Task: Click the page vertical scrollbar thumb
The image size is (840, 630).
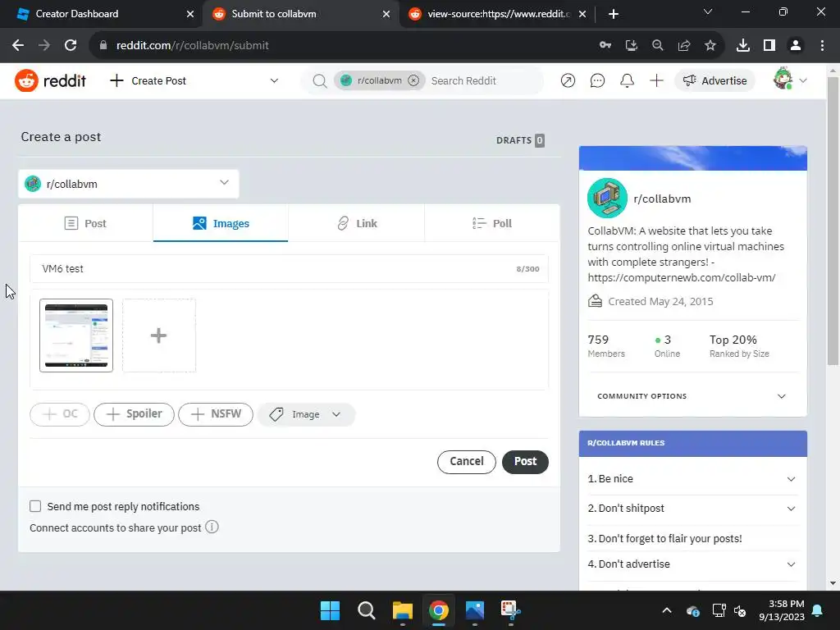Action: pyautogui.click(x=833, y=221)
